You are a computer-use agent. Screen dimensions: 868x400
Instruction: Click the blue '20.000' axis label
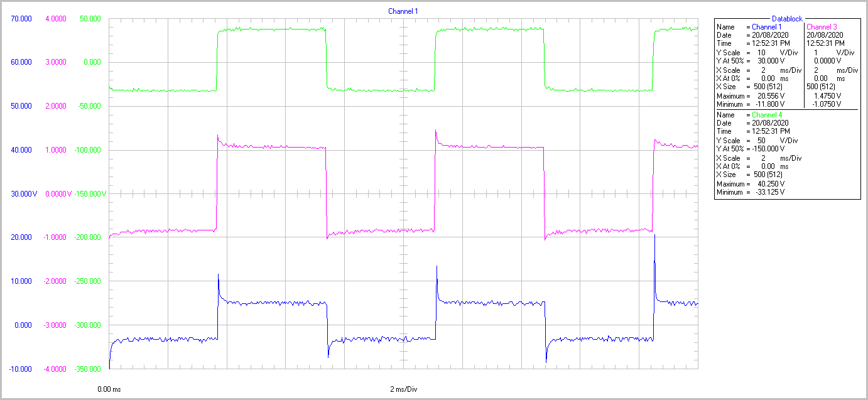pos(21,237)
